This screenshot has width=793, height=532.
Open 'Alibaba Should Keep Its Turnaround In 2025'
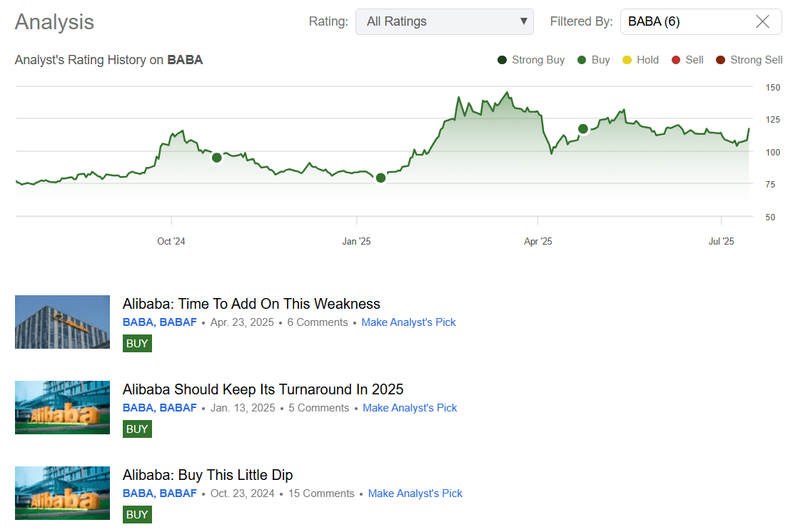263,389
